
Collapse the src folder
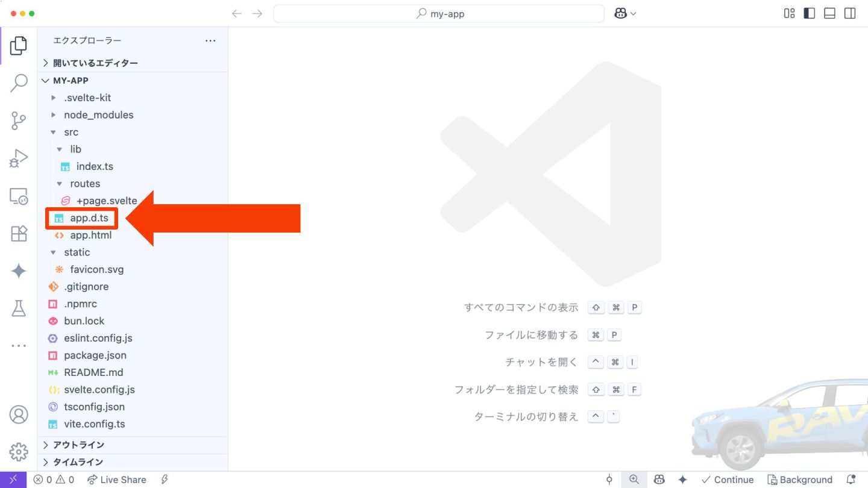(x=133, y=132)
